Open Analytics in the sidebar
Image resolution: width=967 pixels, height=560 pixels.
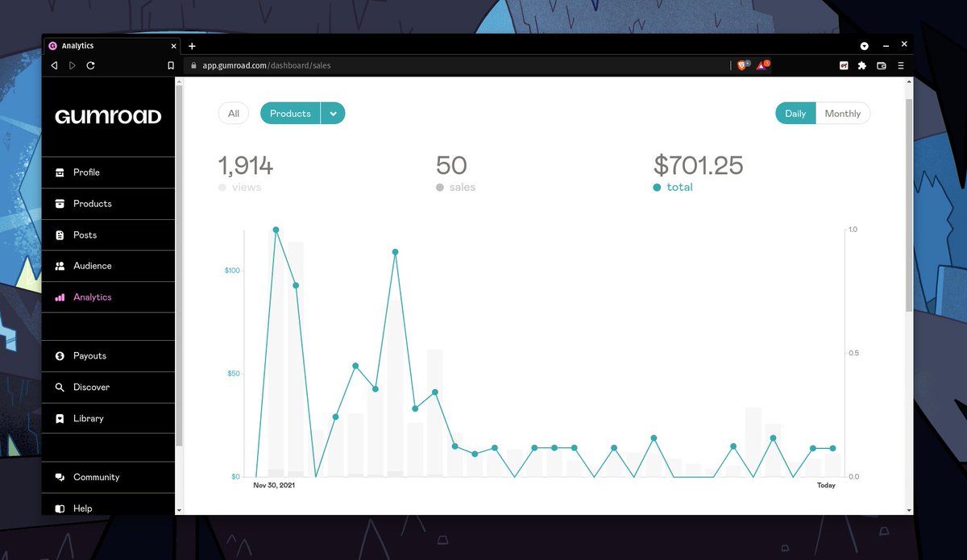tap(108, 297)
